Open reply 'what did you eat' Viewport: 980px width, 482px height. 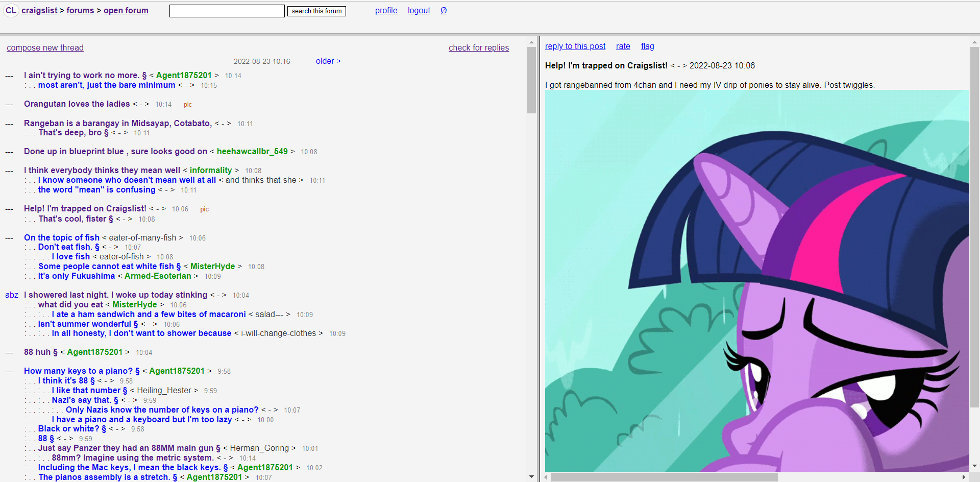(x=70, y=304)
